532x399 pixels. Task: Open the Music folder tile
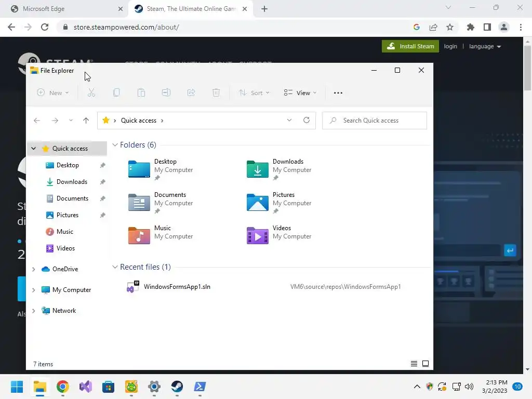click(161, 236)
